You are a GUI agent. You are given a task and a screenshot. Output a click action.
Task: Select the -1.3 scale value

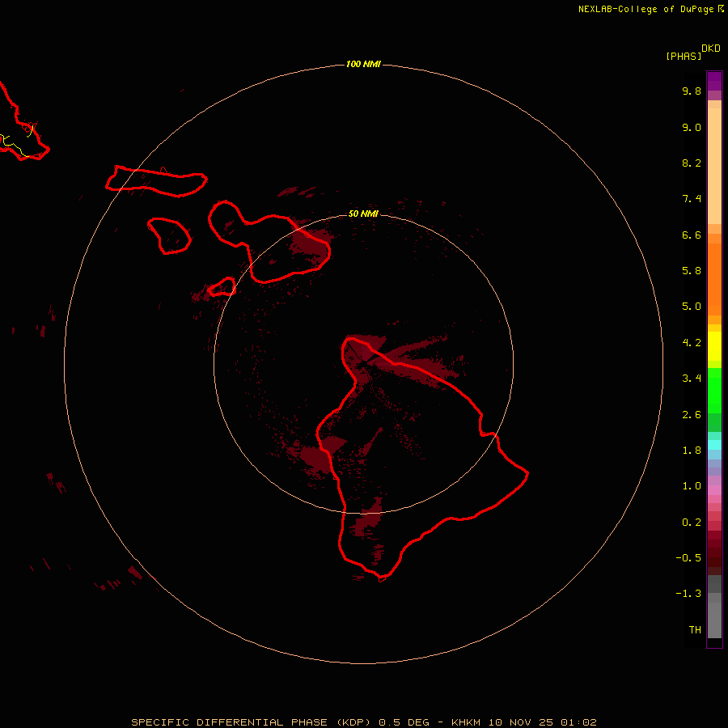(x=688, y=594)
